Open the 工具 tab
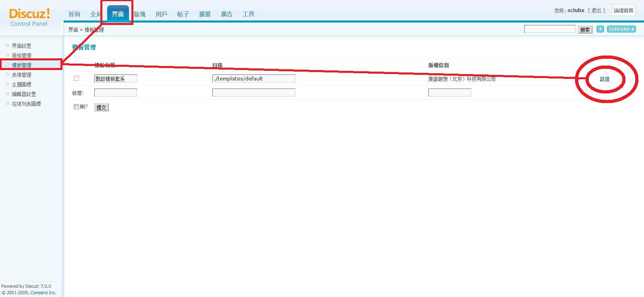The height and width of the screenshot is (297, 644). tap(248, 14)
